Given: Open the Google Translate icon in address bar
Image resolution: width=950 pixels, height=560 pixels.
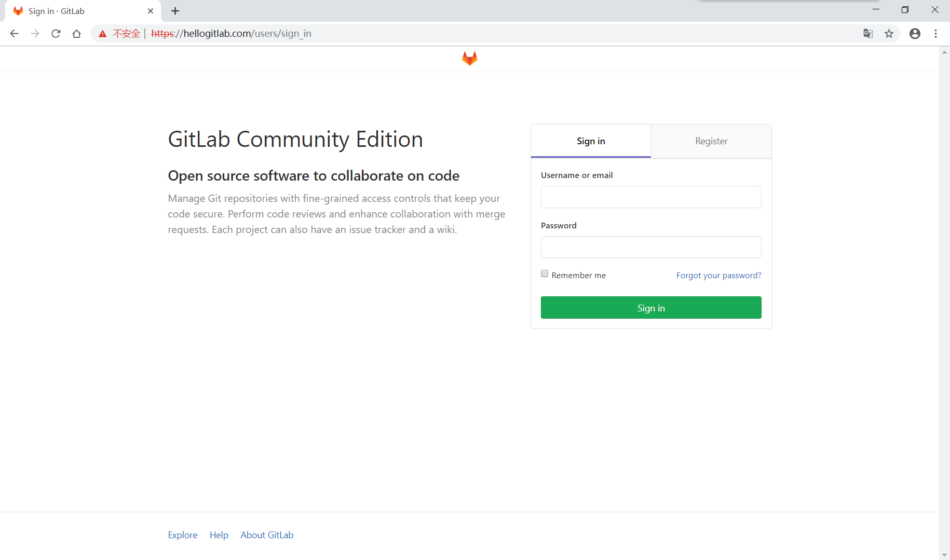Looking at the screenshot, I should point(868,34).
